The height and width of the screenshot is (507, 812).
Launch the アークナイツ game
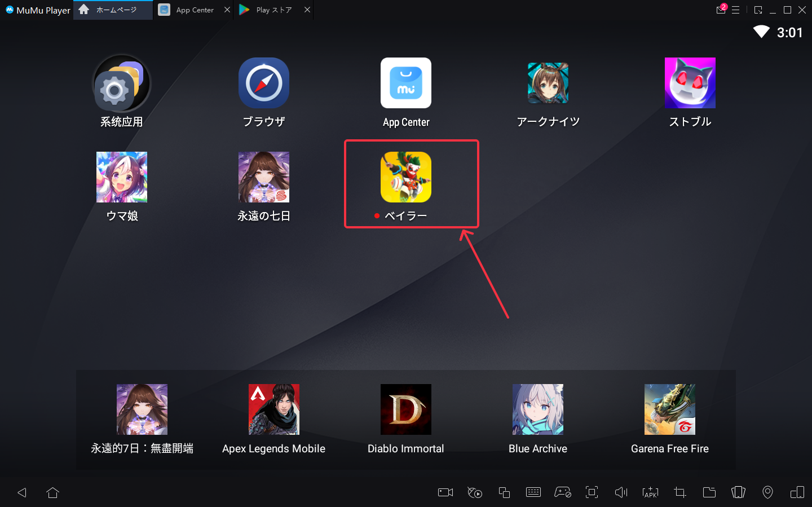(x=548, y=83)
